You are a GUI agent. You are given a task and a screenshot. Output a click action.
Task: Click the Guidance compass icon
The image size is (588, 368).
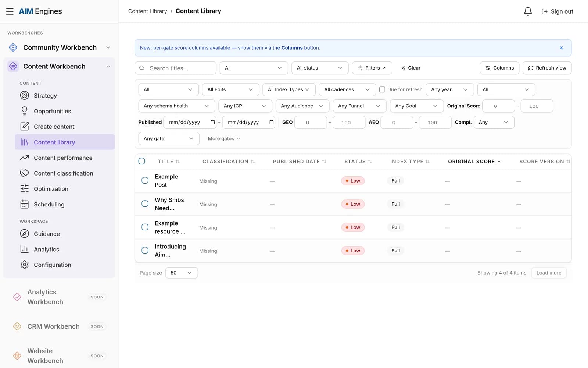[x=24, y=234]
